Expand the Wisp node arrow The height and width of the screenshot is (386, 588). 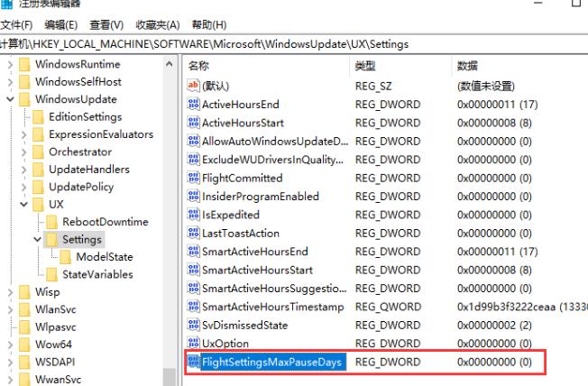[10, 292]
